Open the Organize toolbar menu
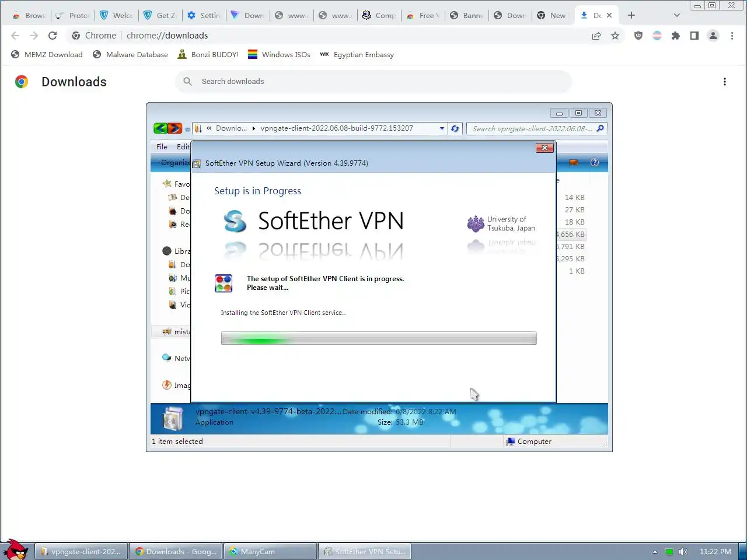747x560 pixels. pyautogui.click(x=175, y=162)
